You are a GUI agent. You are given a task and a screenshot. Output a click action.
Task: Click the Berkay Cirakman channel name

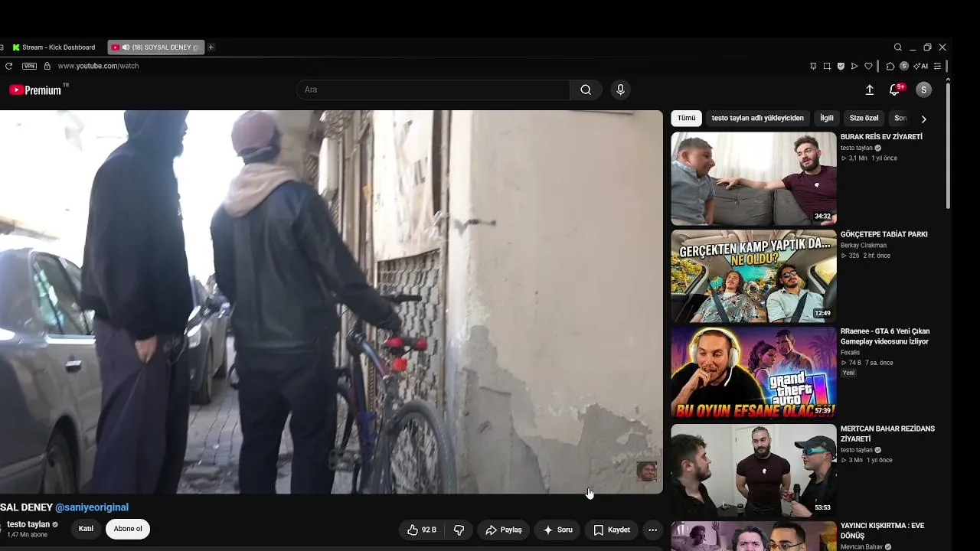(864, 246)
